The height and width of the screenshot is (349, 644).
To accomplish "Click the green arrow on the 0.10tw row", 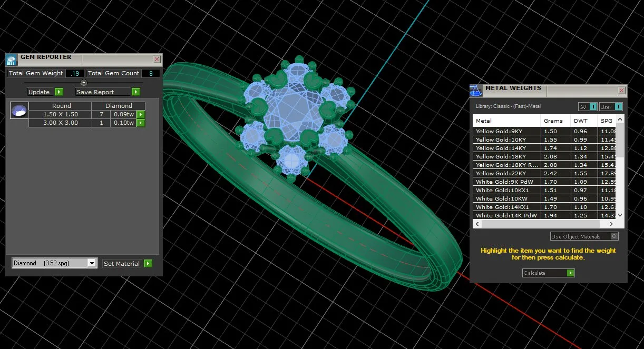I will point(141,123).
